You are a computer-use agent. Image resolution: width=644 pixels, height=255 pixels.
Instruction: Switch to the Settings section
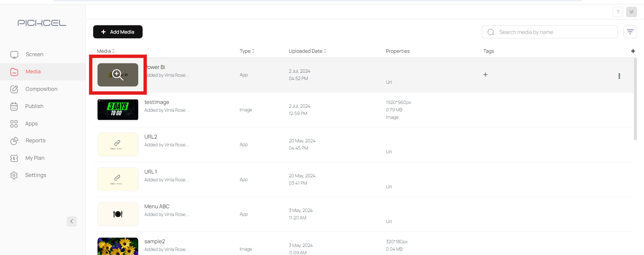[36, 175]
